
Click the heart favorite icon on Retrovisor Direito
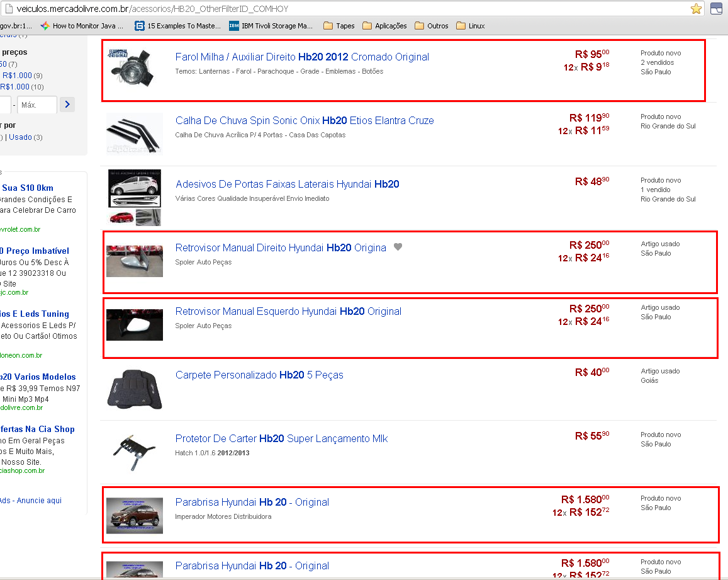click(398, 247)
